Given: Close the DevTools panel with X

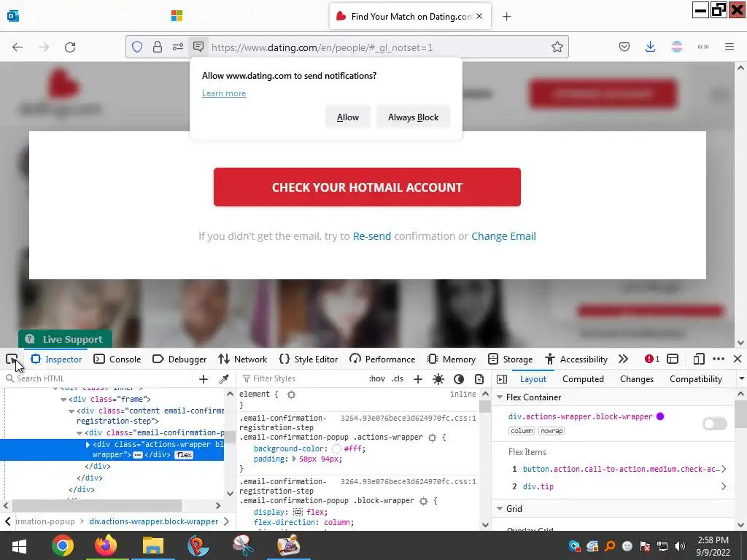Looking at the screenshot, I should click(738, 359).
